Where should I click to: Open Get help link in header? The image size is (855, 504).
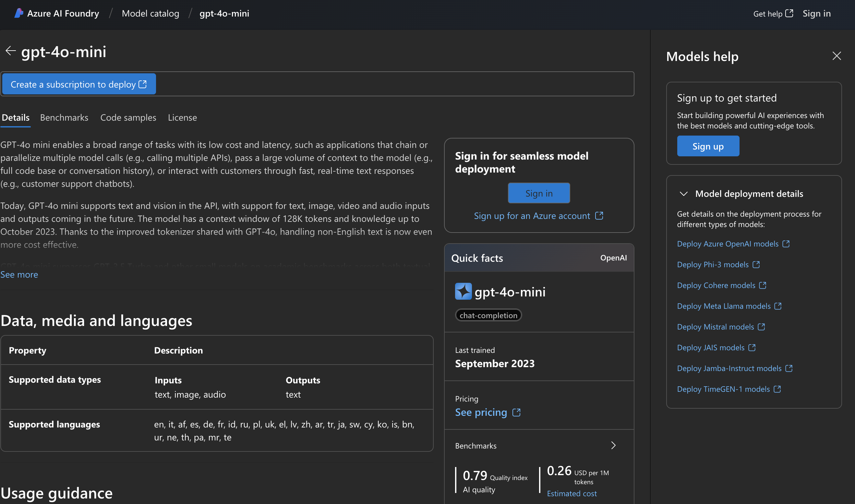click(x=773, y=14)
